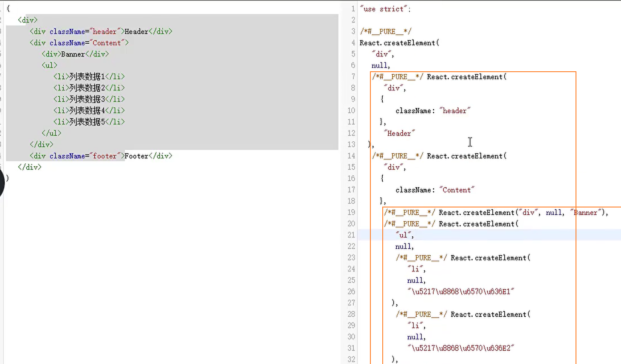This screenshot has height=364, width=621.
Task: Click line number 26 in output gutter
Action: pyautogui.click(x=351, y=292)
